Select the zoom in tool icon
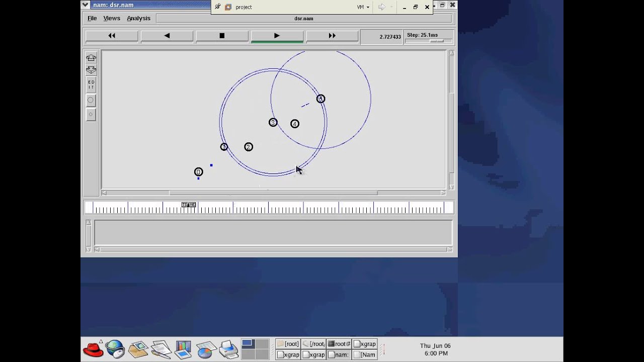Screen dimensions: 644x362 (91, 58)
